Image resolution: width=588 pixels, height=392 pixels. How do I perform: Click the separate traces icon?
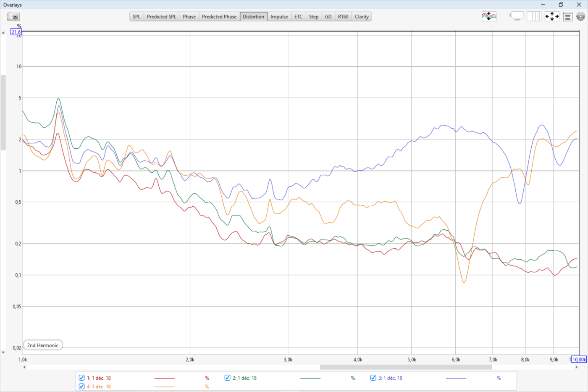pos(489,16)
